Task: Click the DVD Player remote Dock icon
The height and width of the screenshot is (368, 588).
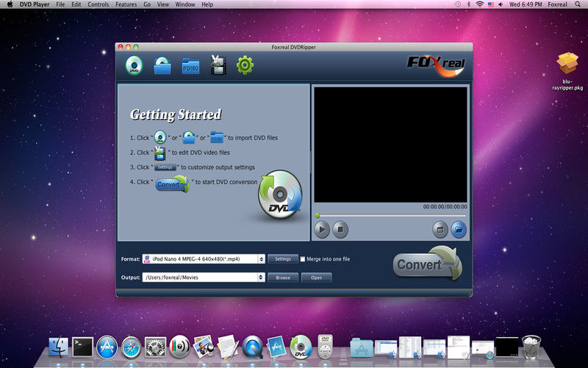Action: [x=325, y=346]
